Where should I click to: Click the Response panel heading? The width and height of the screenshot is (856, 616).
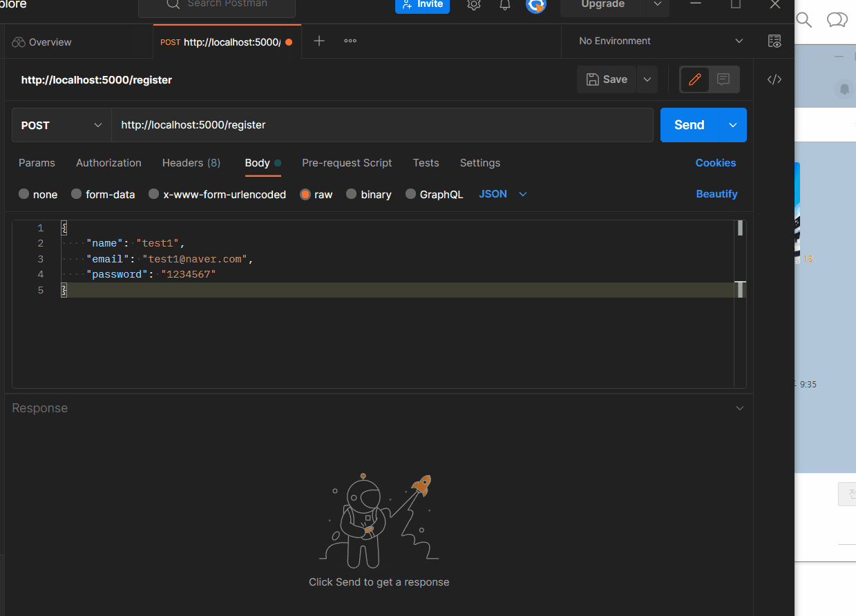click(x=40, y=408)
